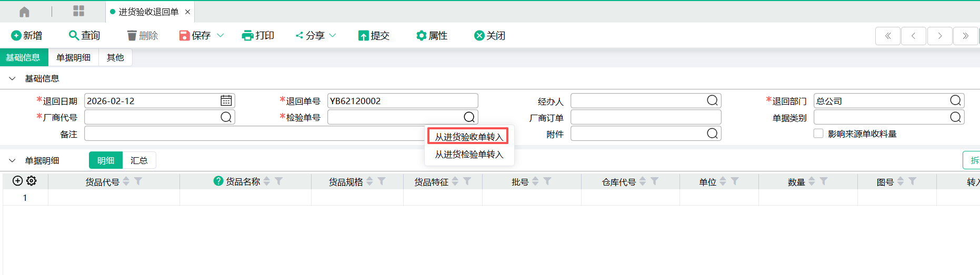Open grid column settings gear icon
The width and height of the screenshot is (980, 275).
tap(32, 181)
